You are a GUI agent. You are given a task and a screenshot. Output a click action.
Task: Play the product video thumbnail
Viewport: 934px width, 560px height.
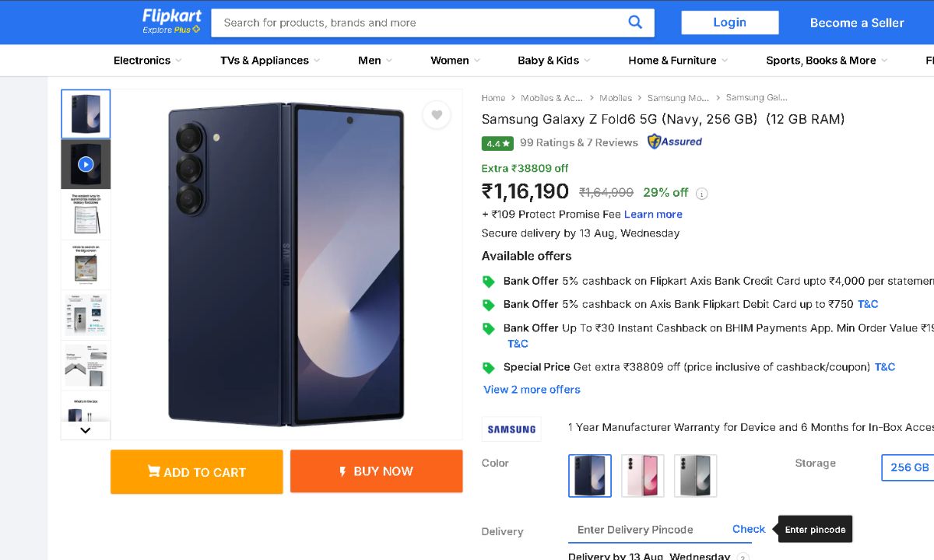86,164
